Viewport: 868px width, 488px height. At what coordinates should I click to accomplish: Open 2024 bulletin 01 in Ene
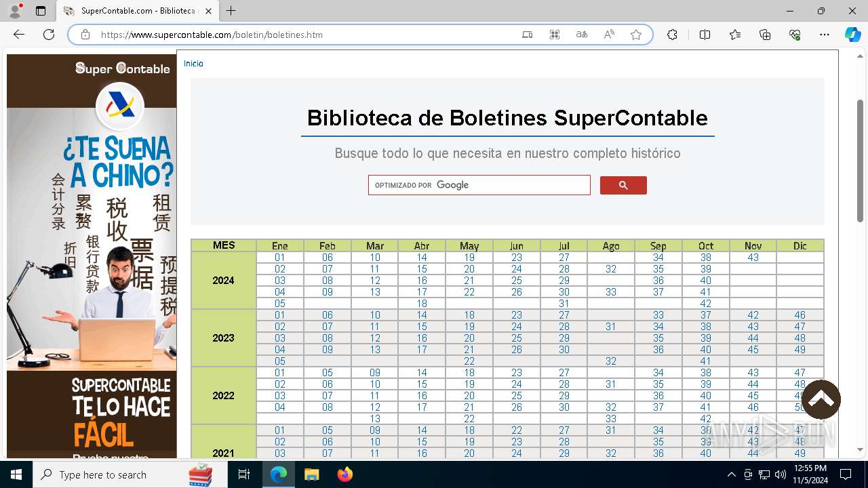280,258
